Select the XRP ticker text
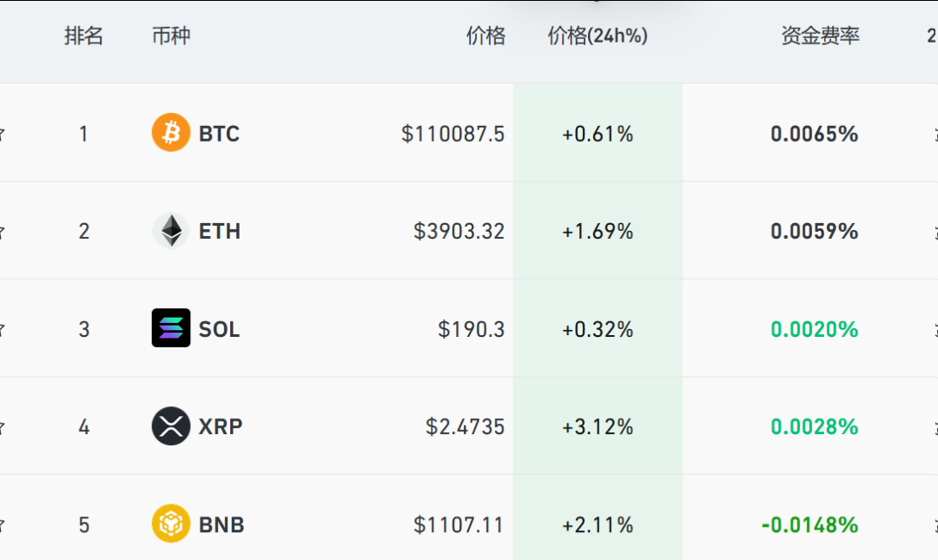 221,426
